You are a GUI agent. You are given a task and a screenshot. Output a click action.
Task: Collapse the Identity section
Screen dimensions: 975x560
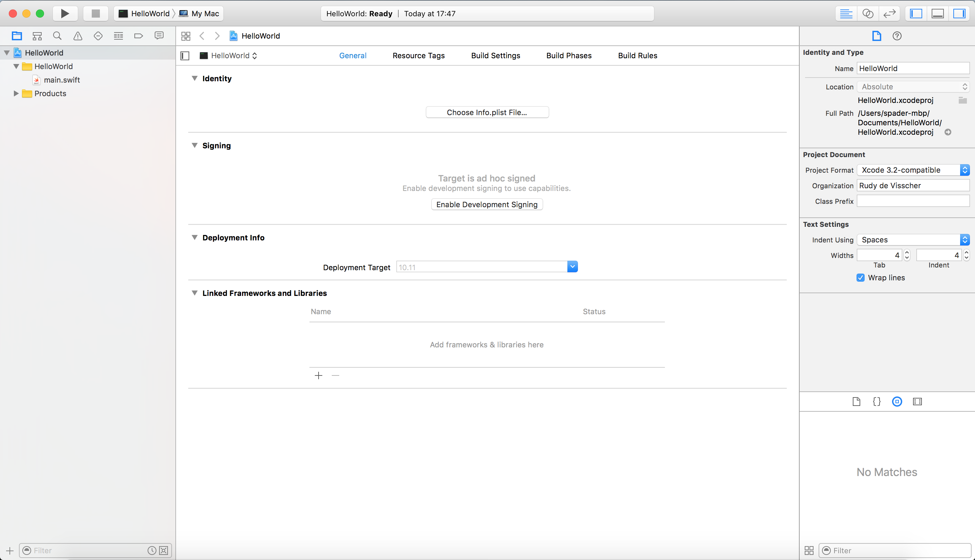click(x=195, y=79)
